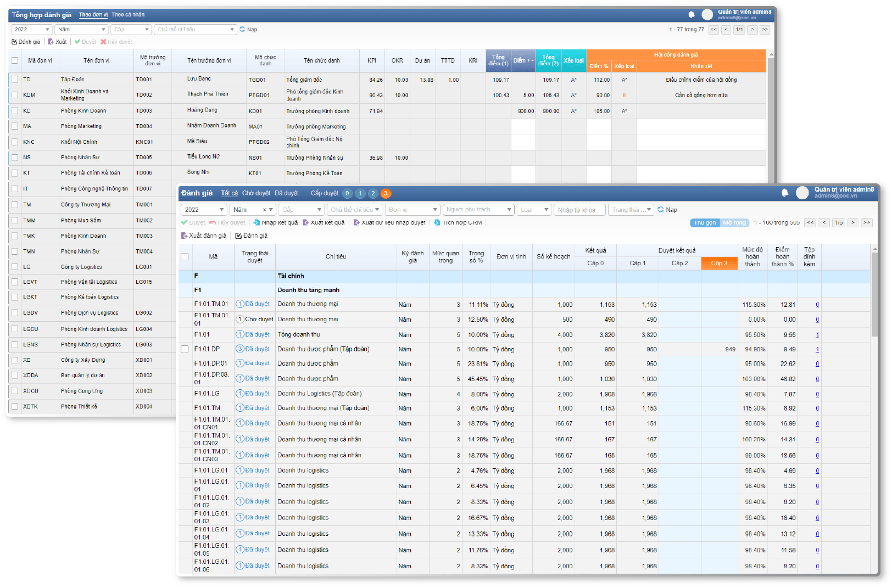Click the Xuất đánh giá export icon
Image resolution: width=892 pixels, height=588 pixels.
click(x=185, y=236)
